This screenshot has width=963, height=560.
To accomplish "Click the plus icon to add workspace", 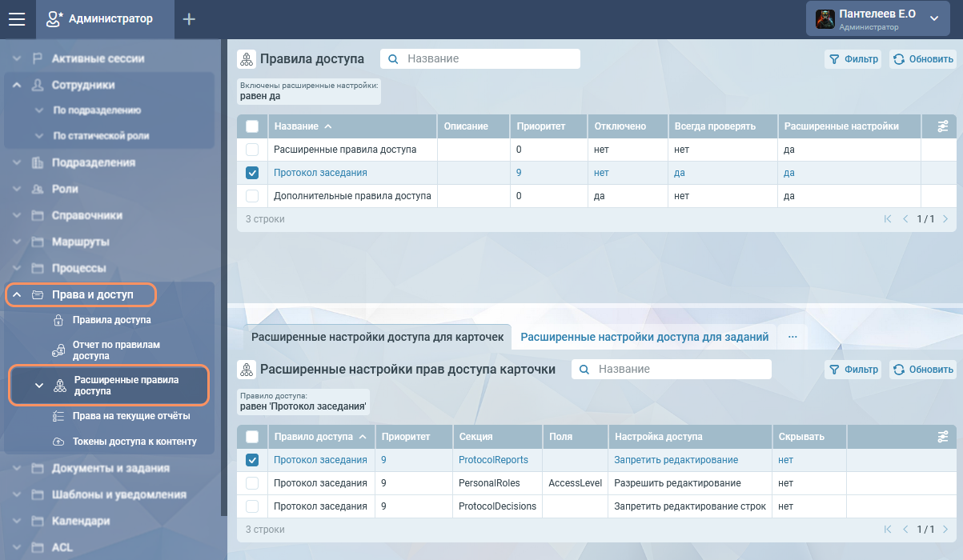I will coord(189,19).
